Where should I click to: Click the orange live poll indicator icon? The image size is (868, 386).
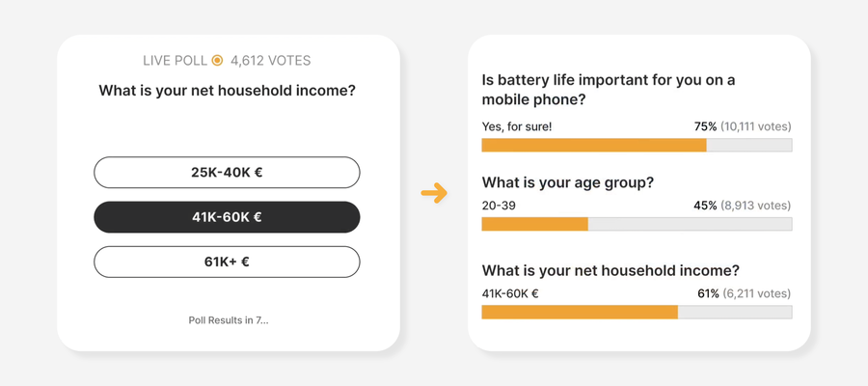[x=217, y=60]
